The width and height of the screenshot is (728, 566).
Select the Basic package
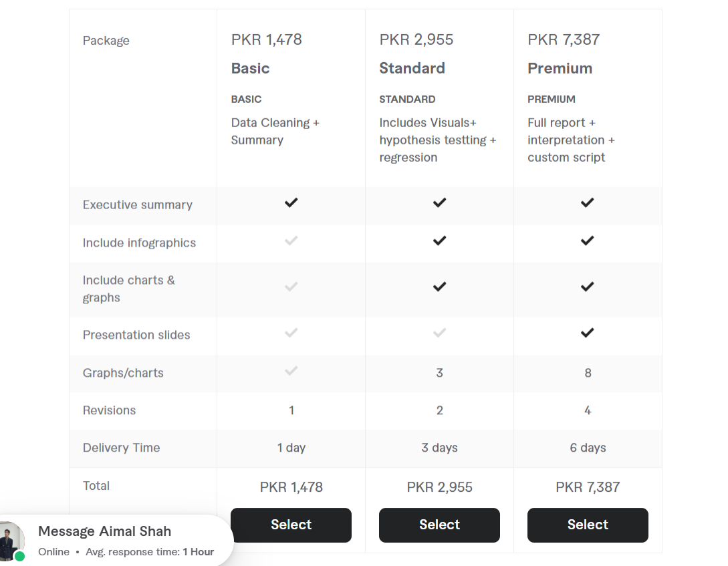click(291, 525)
